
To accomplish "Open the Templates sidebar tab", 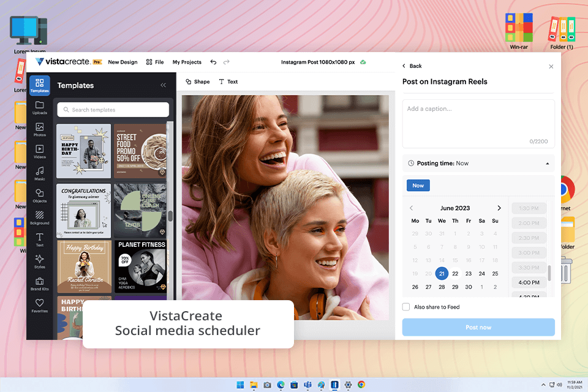I will pos(39,85).
